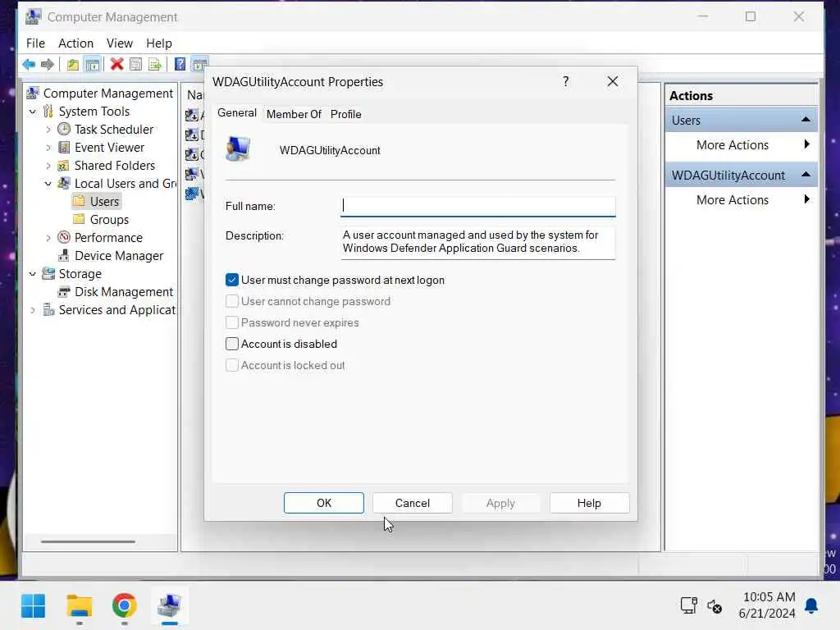
Task: Collapse the Storage tree node
Action: pos(33,274)
